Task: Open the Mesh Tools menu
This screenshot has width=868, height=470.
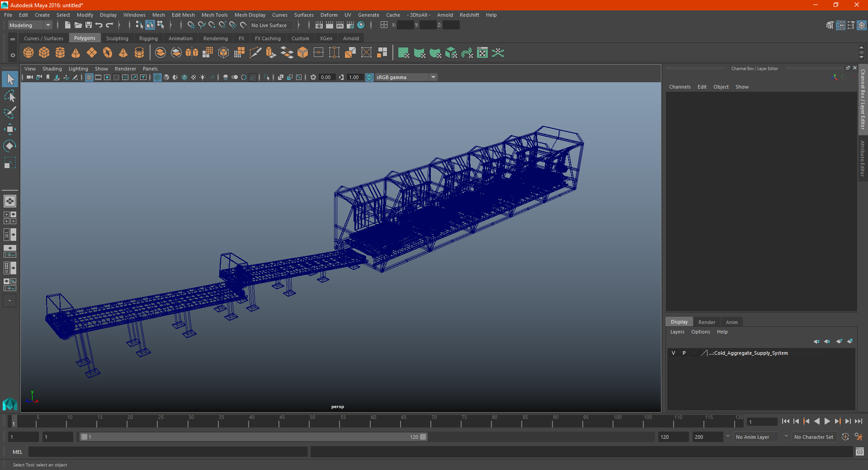Action: coord(215,15)
